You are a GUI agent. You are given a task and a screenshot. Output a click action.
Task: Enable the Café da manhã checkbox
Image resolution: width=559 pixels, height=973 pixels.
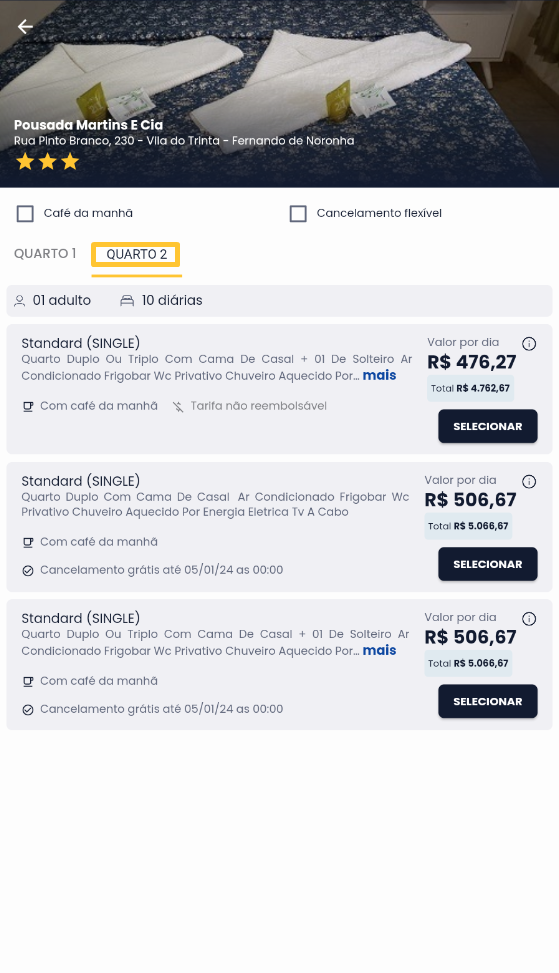[x=25, y=213]
